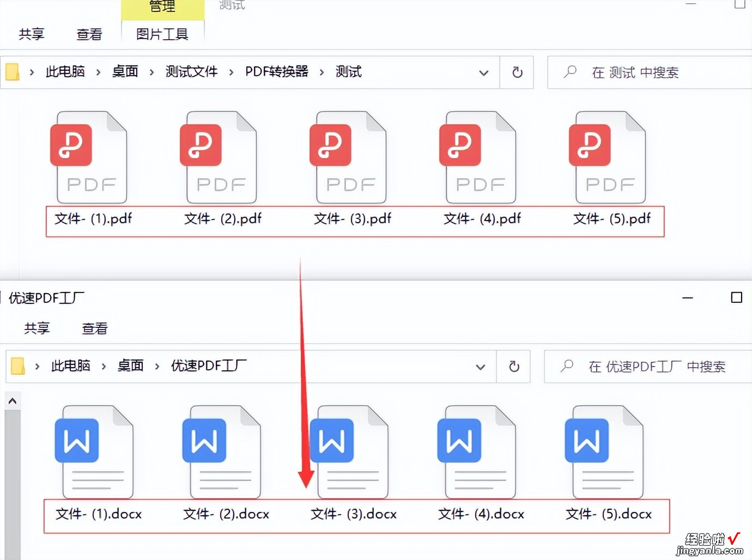The width and height of the screenshot is (752, 560).
Task: Select 文件- (1).pdf file icon
Action: (x=89, y=157)
